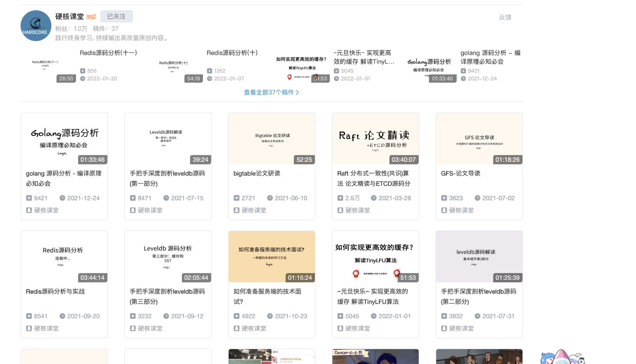Screen dimensions: 636x364
Task: Click title bigtable论文研读
Action: (257, 173)
